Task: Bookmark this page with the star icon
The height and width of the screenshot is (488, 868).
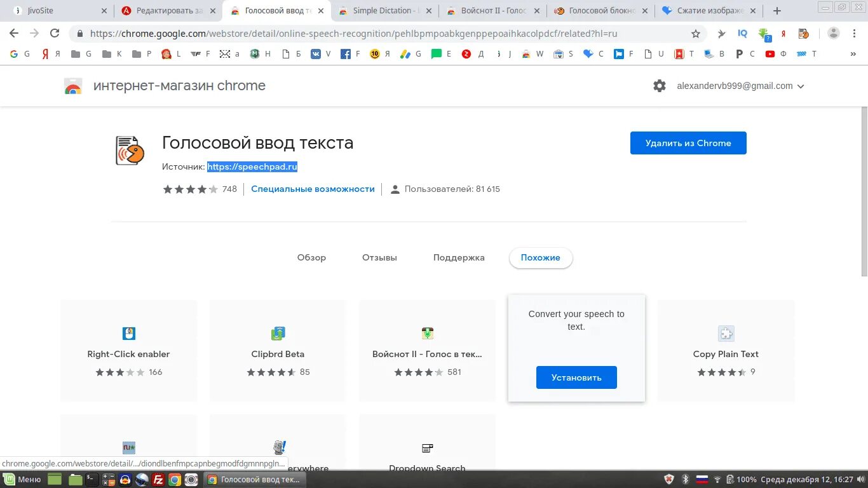Action: click(696, 34)
